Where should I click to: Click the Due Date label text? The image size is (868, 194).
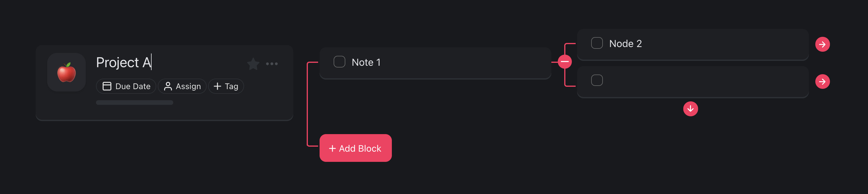(133, 86)
